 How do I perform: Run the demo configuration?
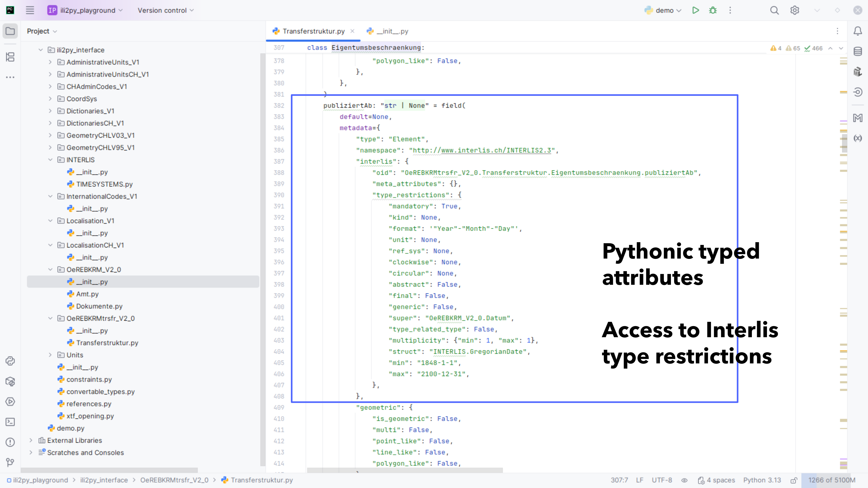(696, 10)
